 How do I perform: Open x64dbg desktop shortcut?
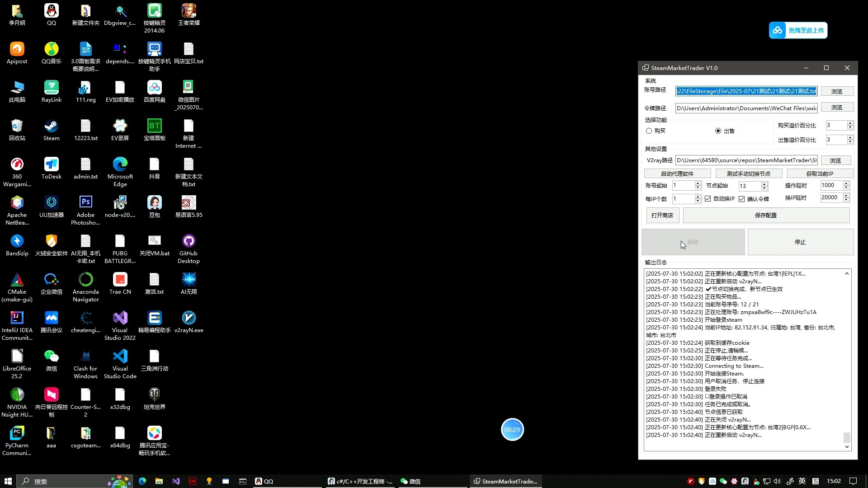point(120,437)
